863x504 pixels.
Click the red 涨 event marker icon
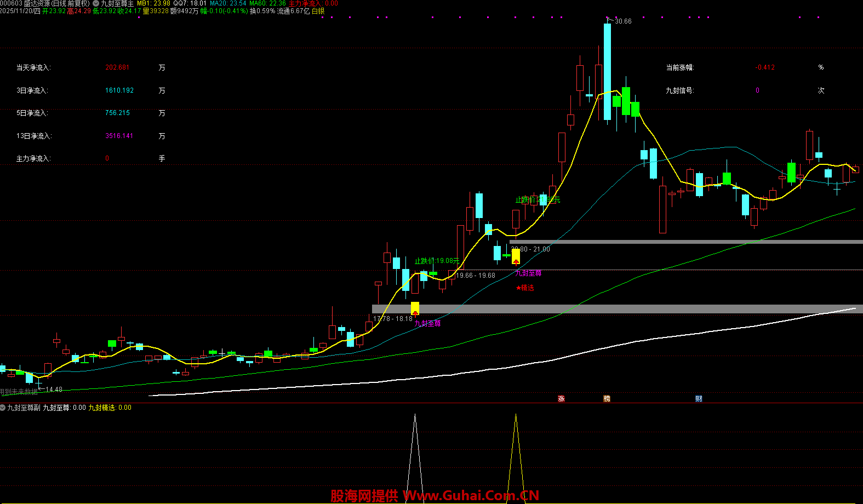click(x=561, y=399)
